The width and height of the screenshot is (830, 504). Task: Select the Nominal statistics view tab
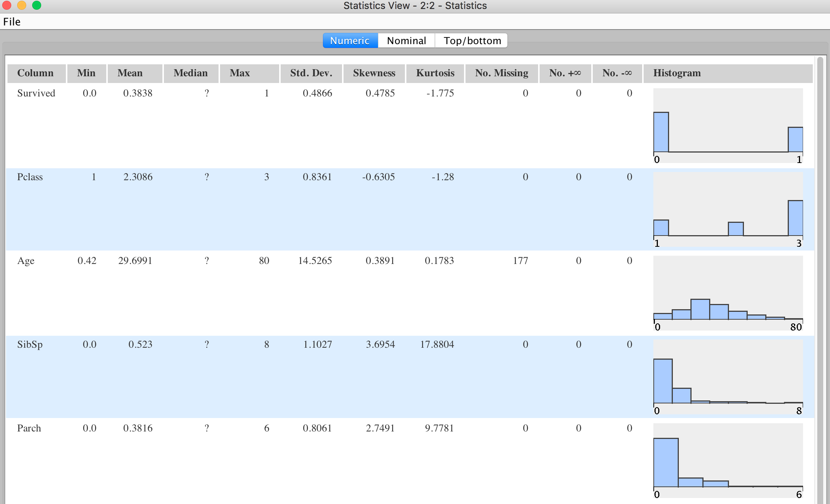(x=406, y=40)
